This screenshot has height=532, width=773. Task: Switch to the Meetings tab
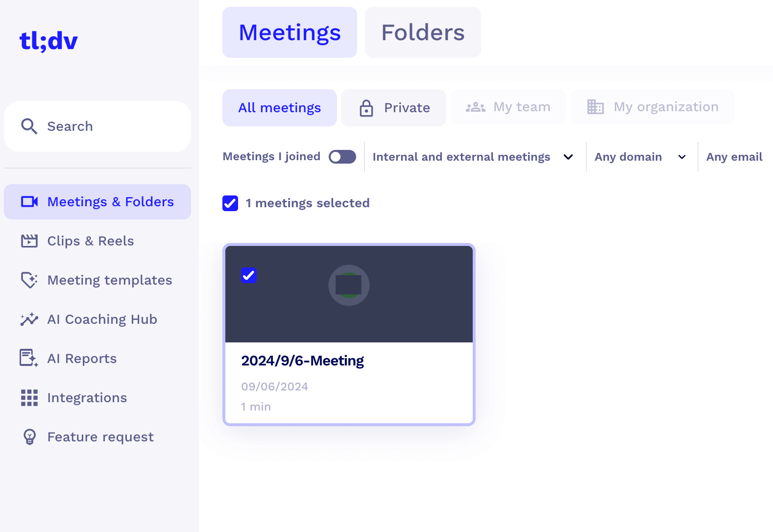click(290, 32)
